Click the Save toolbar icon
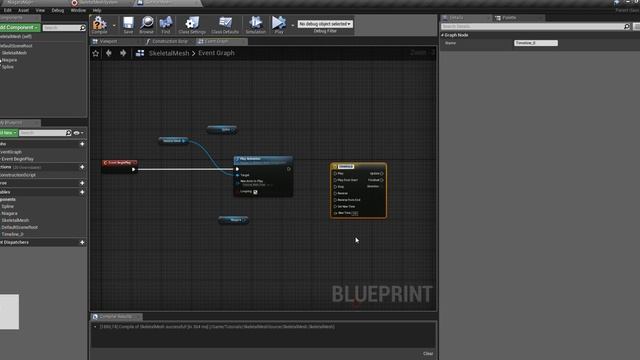 [128, 24]
